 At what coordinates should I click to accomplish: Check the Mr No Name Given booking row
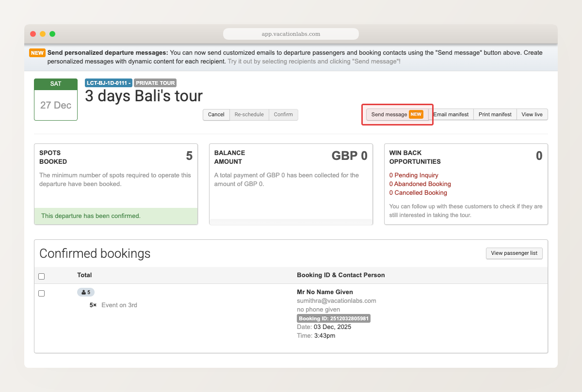point(41,293)
